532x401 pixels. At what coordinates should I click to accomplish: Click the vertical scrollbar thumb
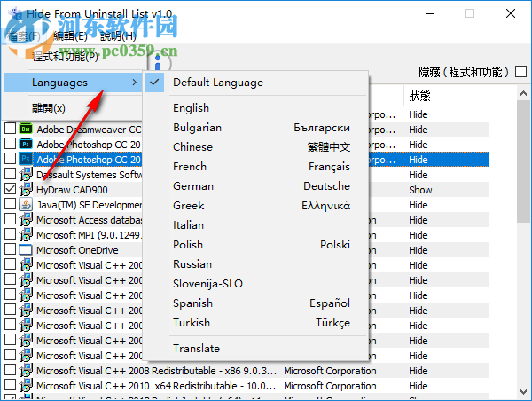pos(523,161)
